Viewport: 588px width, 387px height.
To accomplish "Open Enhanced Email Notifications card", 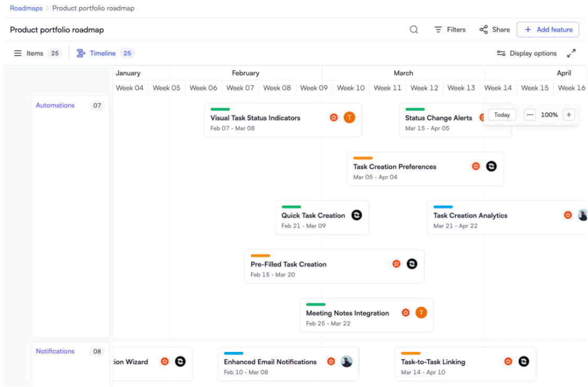I will [x=288, y=364].
